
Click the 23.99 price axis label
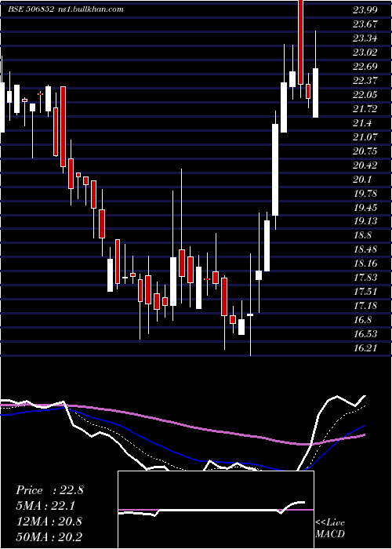tap(365, 10)
